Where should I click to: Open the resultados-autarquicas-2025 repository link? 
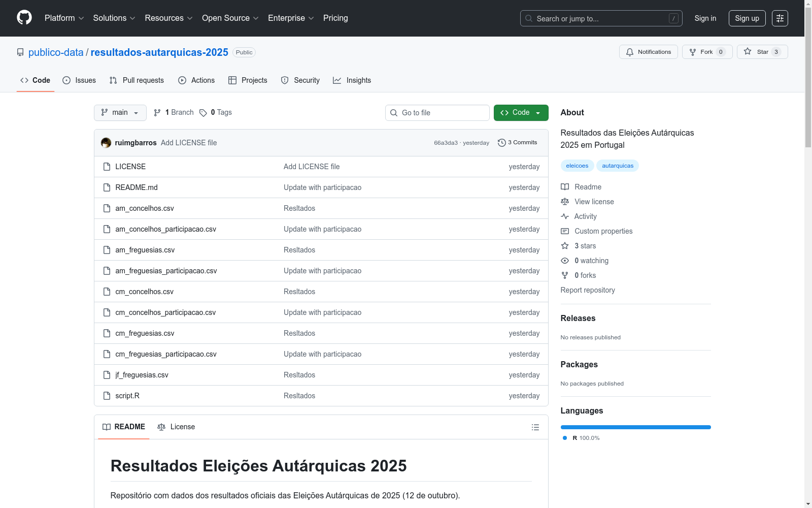click(159, 52)
